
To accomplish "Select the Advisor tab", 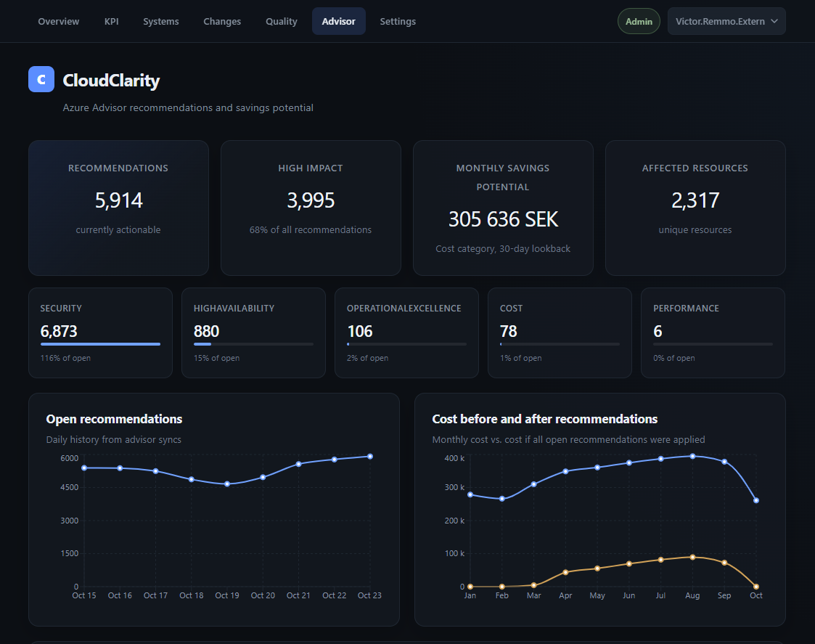I will tap(338, 21).
